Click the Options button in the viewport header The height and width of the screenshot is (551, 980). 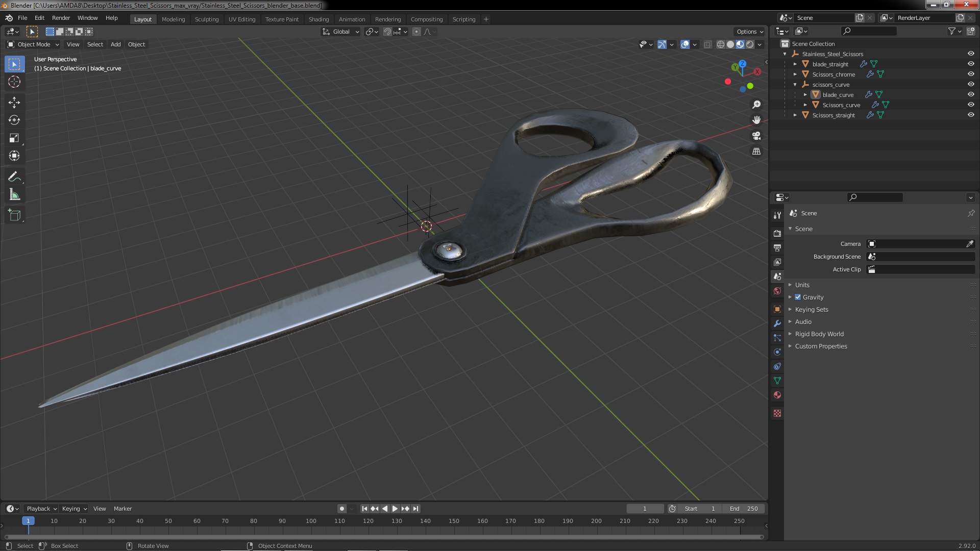749,32
